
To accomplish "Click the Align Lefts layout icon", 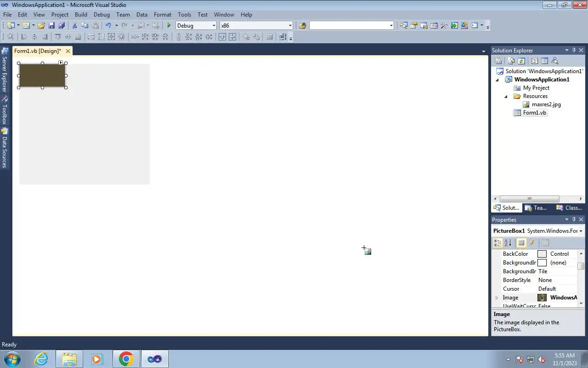I will (24, 37).
